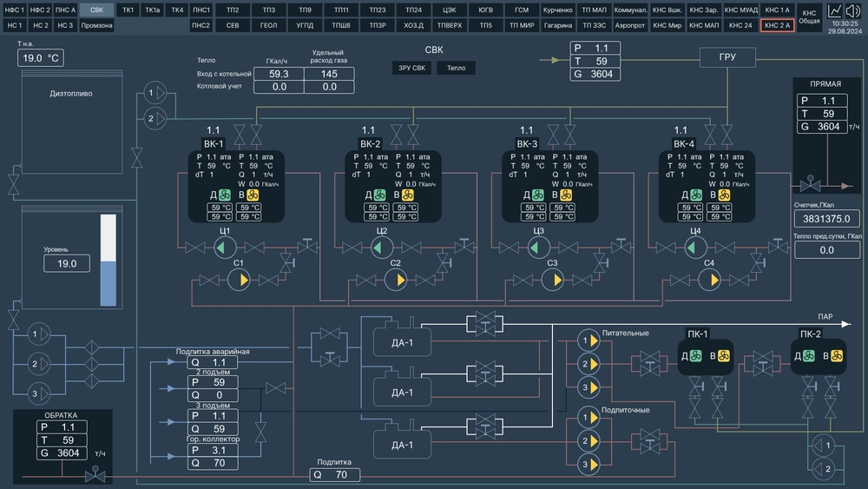Click the Уровень tank level bar
The height and width of the screenshot is (489, 868).
point(108,261)
